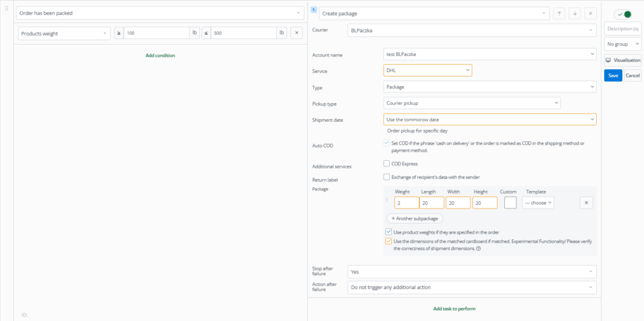Click the greater-or-equal operator symbol
Viewport: 644px width, 321px height.
click(x=119, y=33)
